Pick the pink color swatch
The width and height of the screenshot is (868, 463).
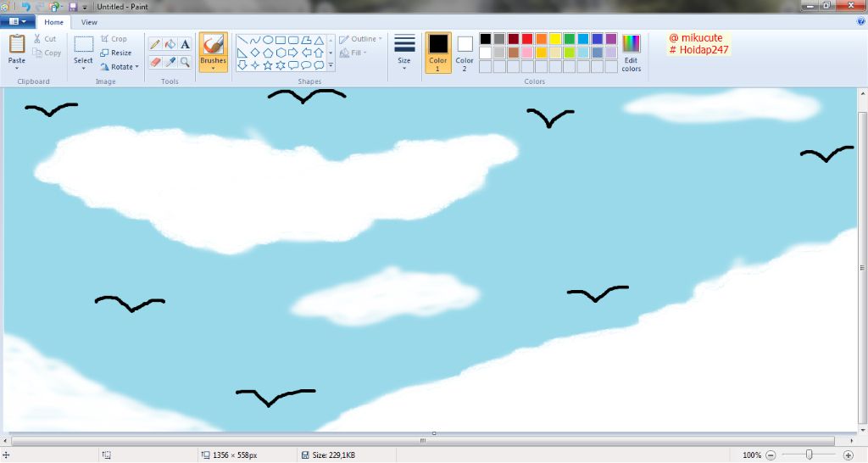click(x=527, y=53)
